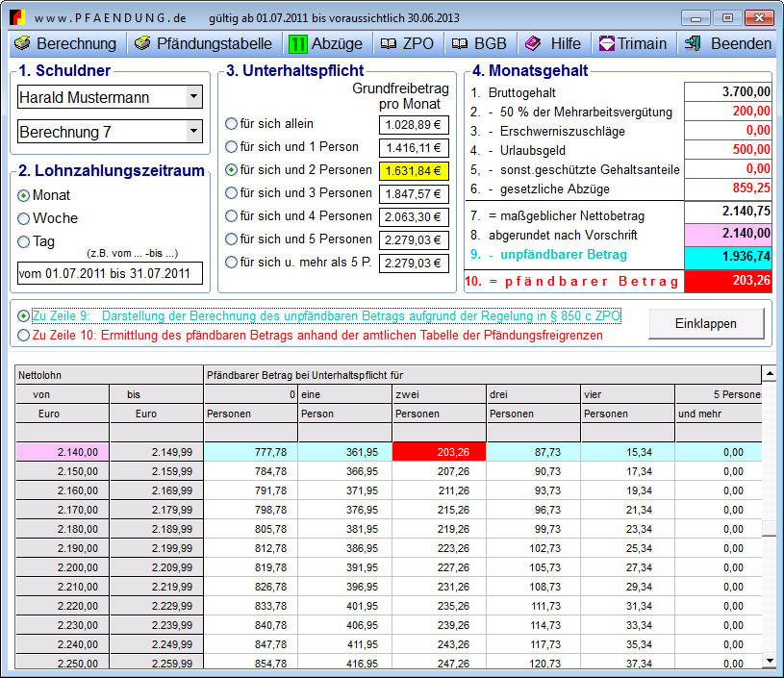Select 'für sich und 4 Personen'
784x678 pixels.
click(x=231, y=216)
